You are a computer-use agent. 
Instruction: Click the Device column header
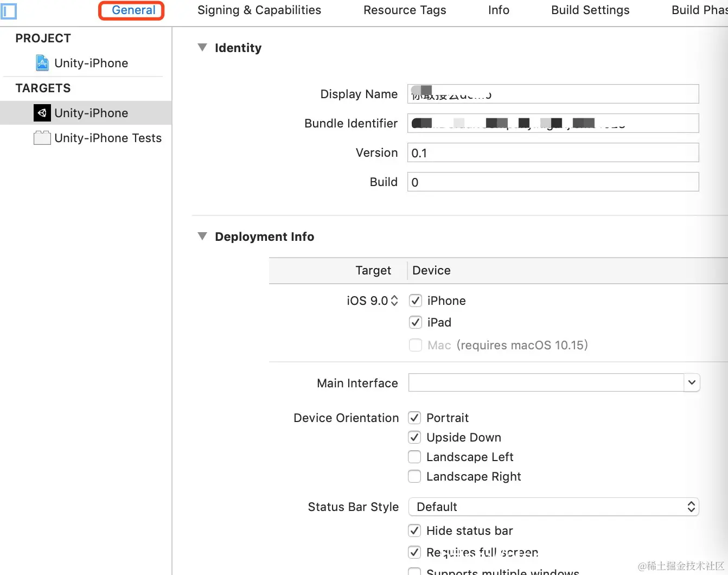tap(431, 270)
